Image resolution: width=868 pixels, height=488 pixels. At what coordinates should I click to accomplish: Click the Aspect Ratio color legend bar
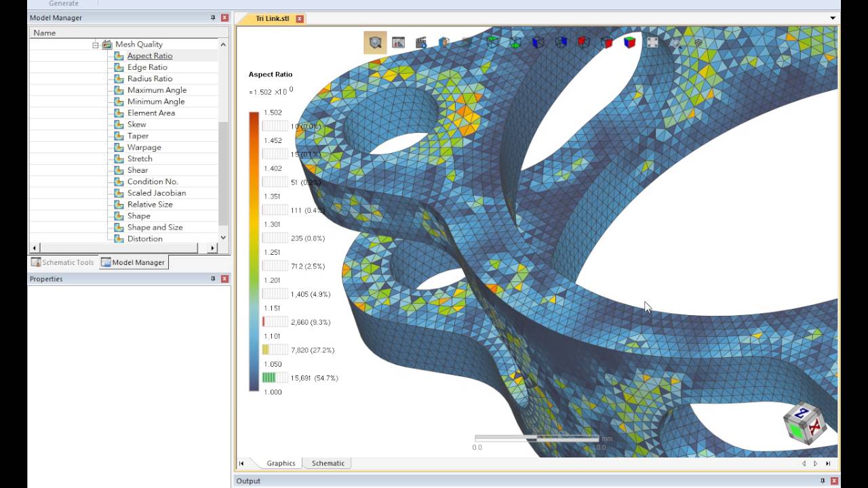point(254,251)
